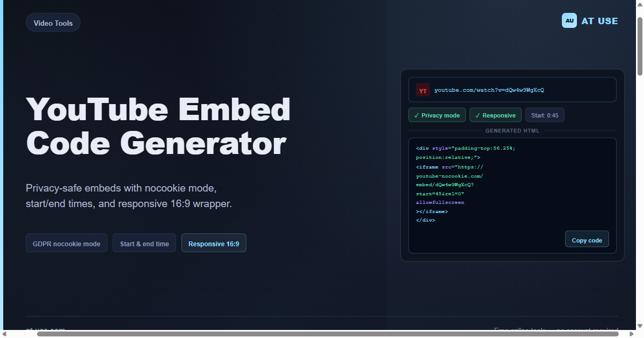Click the closing '</div>' code line
644x338 pixels.
pos(426,220)
